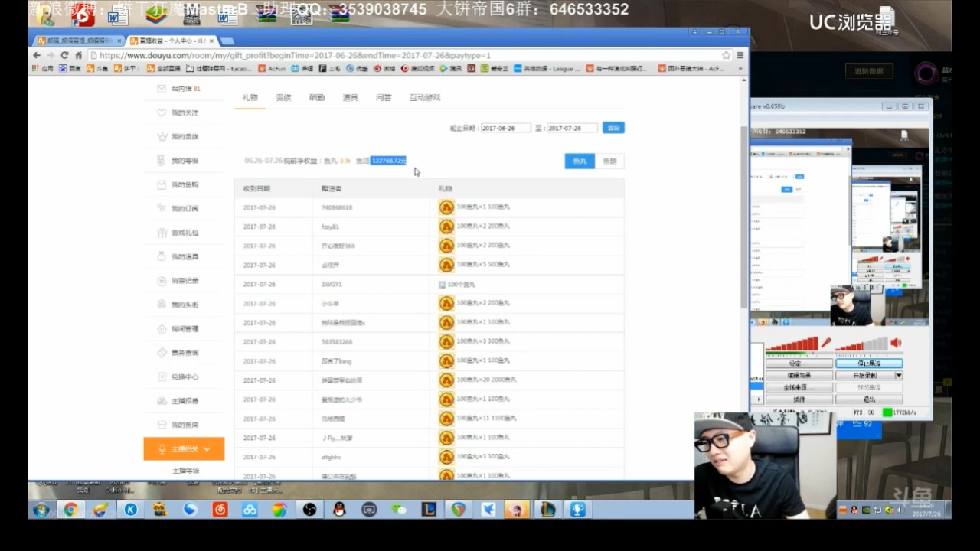Open the 消费记录 sidebar icon
The width and height of the screenshot is (980, 551).
(x=162, y=281)
